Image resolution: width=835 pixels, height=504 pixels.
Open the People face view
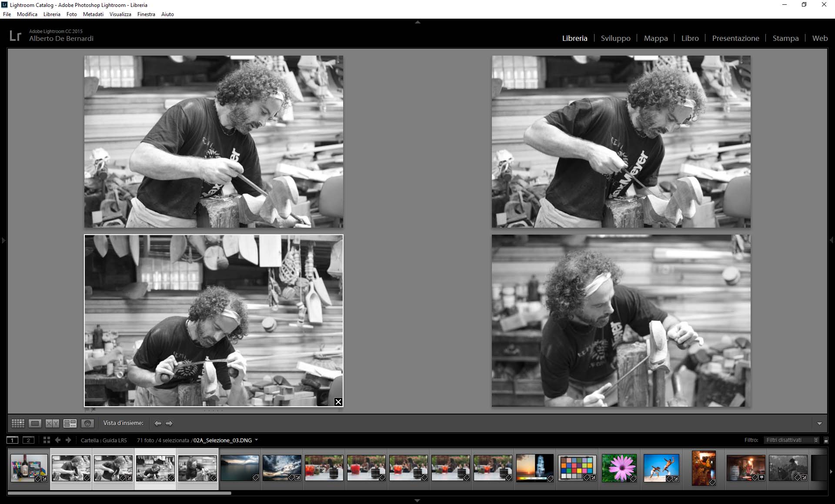click(x=87, y=423)
